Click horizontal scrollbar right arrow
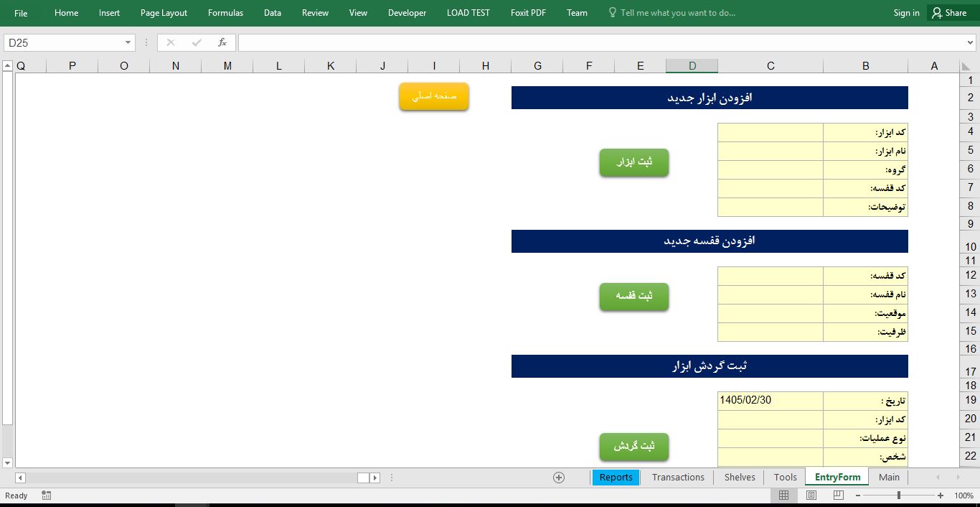 [374, 478]
